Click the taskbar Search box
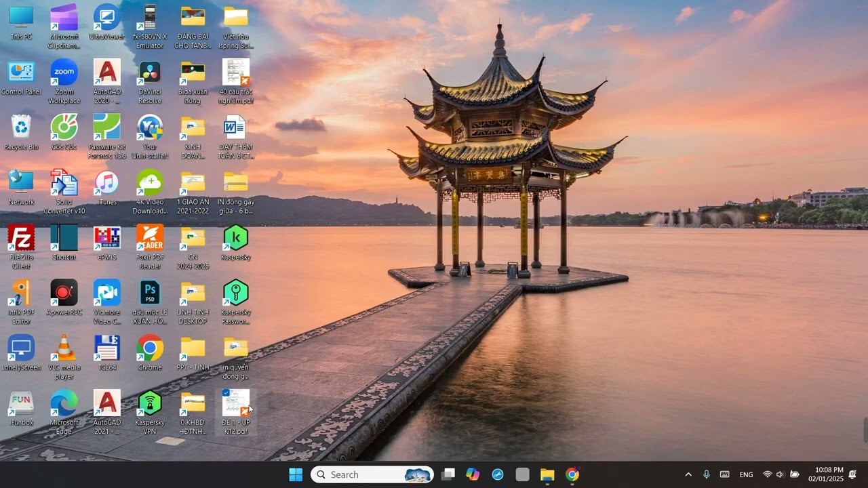The width and height of the screenshot is (868, 488). (x=372, y=474)
